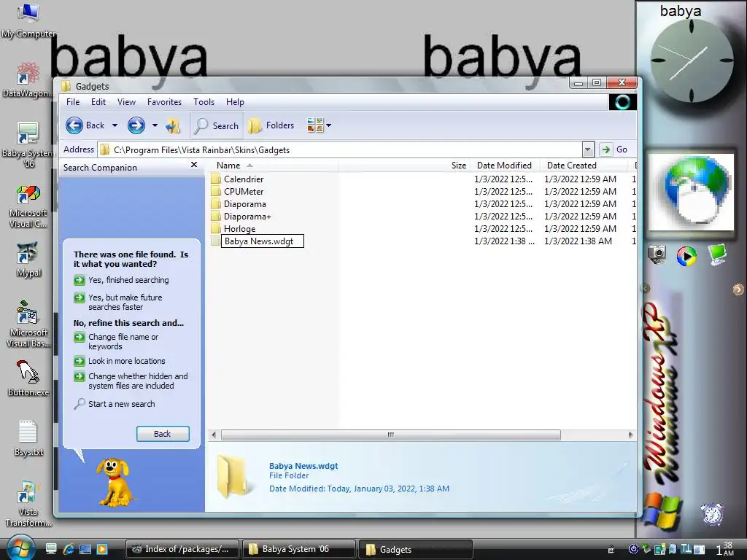Open Button.exe desktop icon

tap(28, 378)
